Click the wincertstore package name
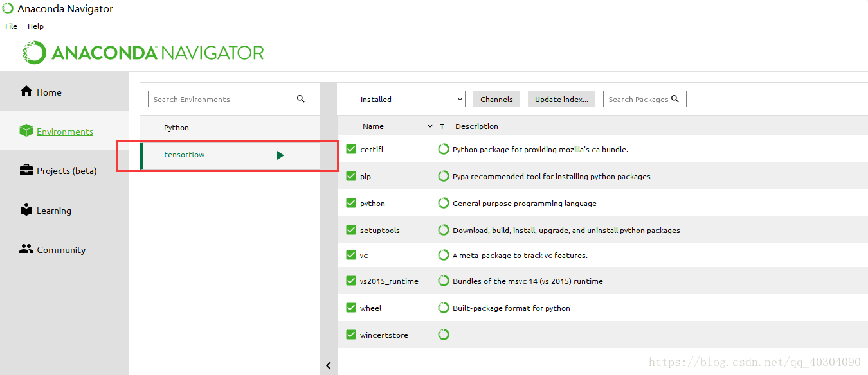 (x=384, y=335)
